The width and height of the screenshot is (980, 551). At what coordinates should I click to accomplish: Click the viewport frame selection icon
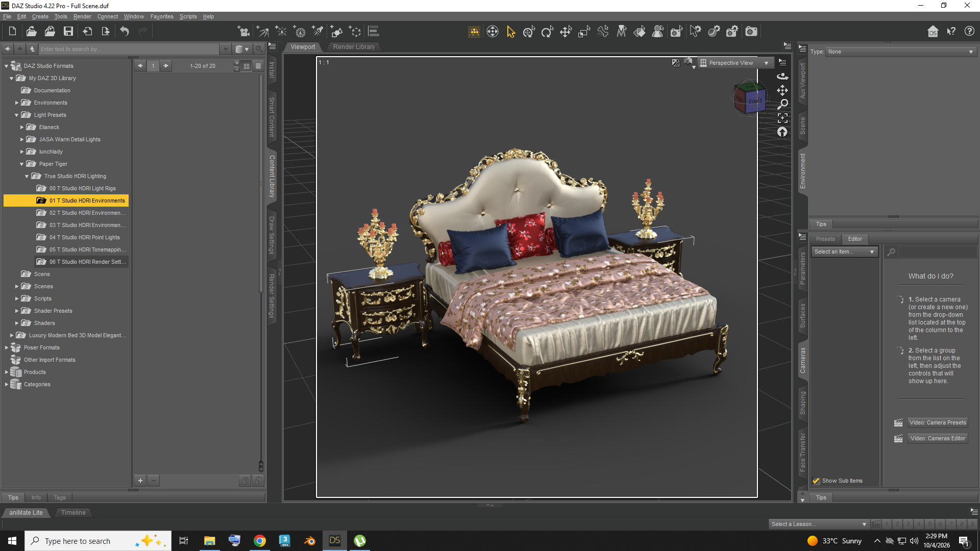coord(782,118)
